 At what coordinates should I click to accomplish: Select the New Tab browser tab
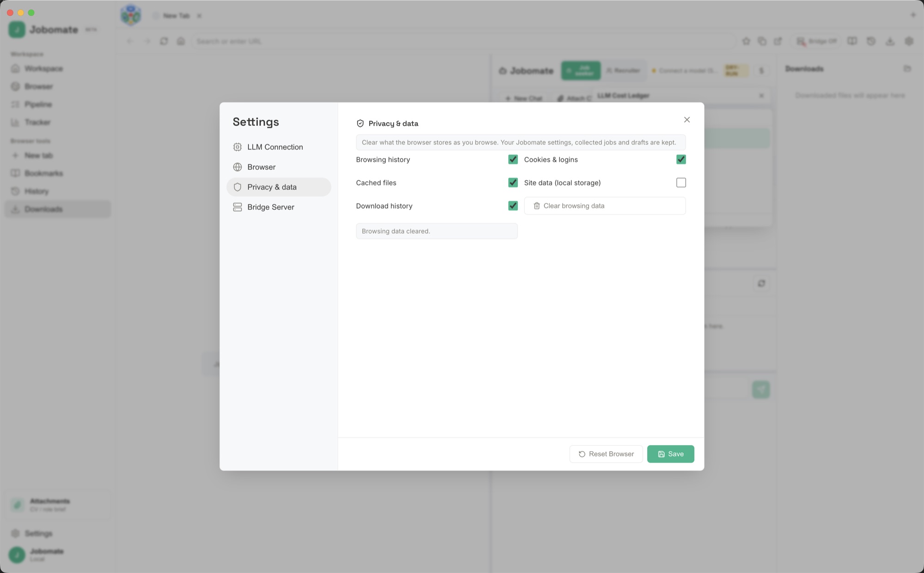pyautogui.click(x=176, y=16)
